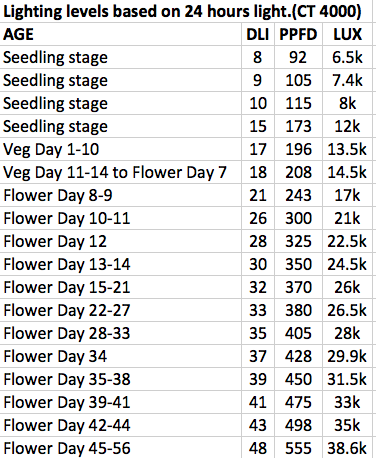Click the Flower Day 12 cell
This screenshot has width=376, height=458.
(121, 241)
